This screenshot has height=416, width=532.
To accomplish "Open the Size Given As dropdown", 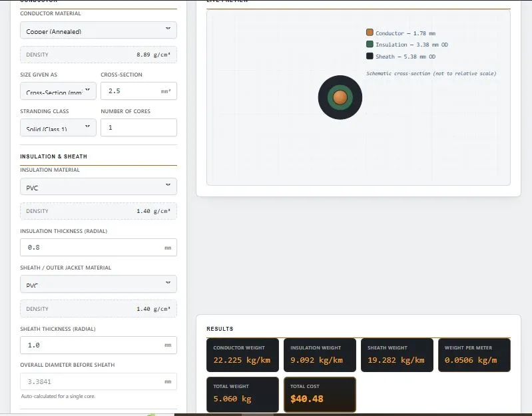I will (x=58, y=91).
